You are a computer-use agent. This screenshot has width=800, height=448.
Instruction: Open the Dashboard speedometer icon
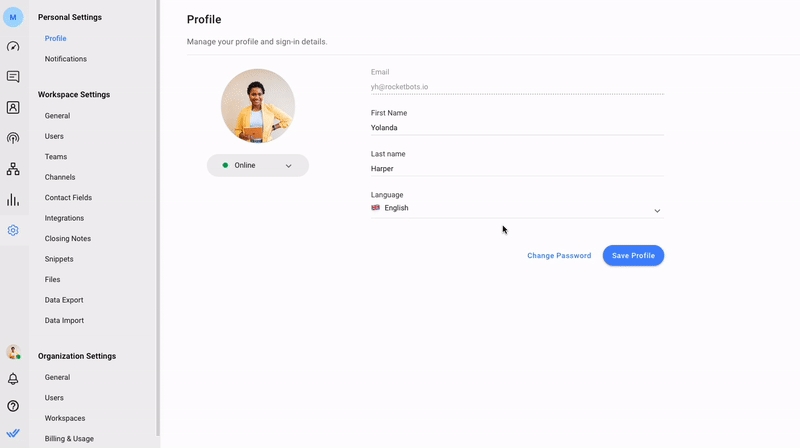(x=13, y=46)
